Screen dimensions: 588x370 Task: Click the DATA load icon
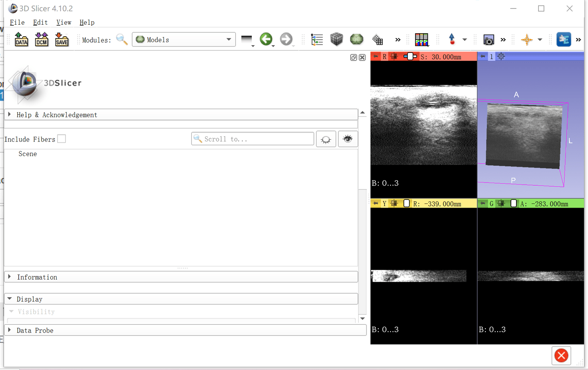[x=21, y=40]
